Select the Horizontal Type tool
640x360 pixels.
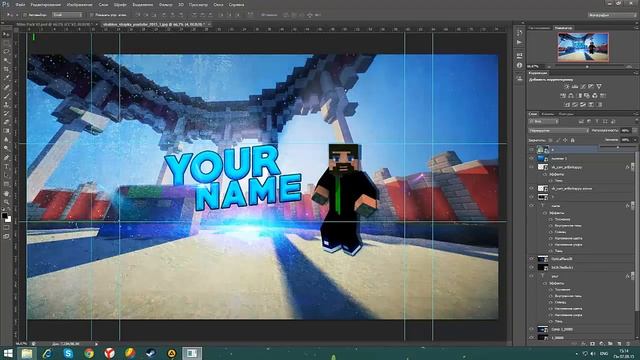point(6,167)
